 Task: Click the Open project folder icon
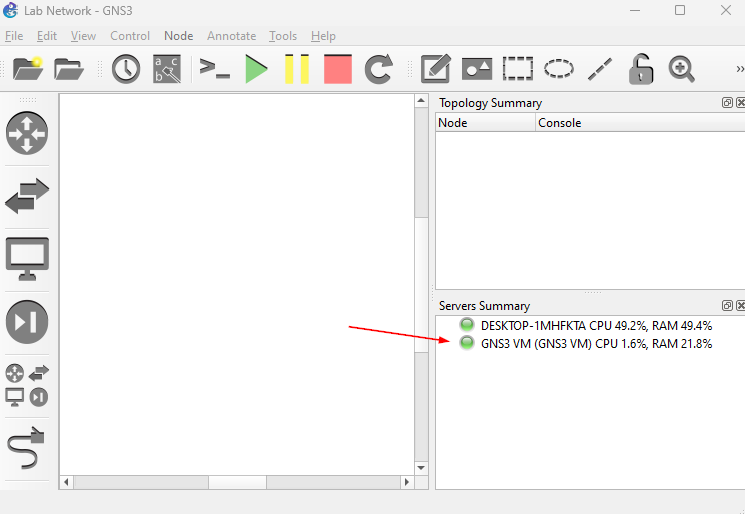tap(69, 69)
